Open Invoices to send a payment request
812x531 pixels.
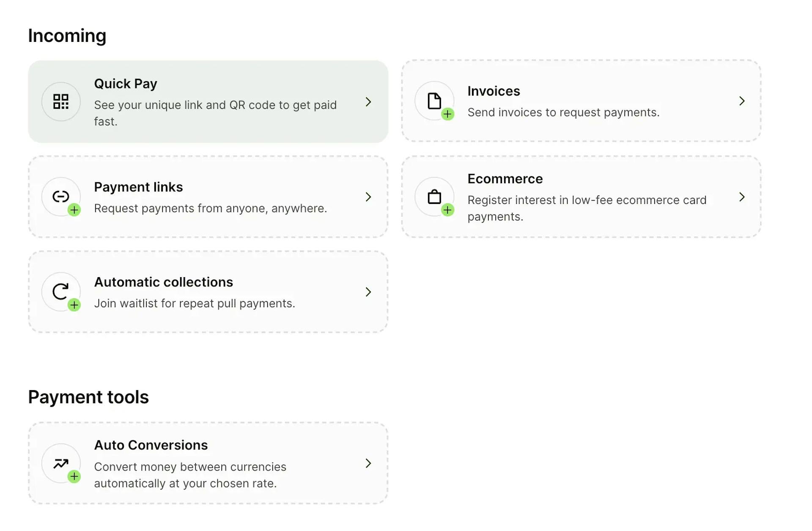click(582, 101)
